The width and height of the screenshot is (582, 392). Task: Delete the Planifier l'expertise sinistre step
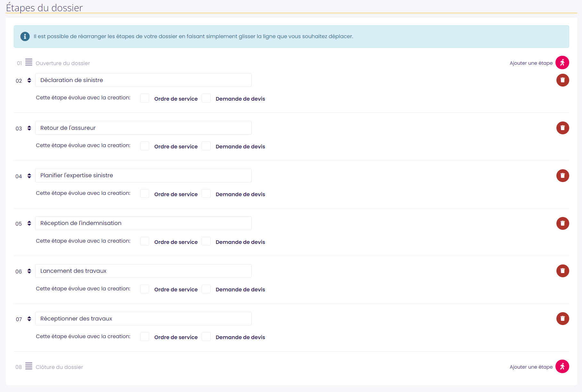[x=562, y=176]
